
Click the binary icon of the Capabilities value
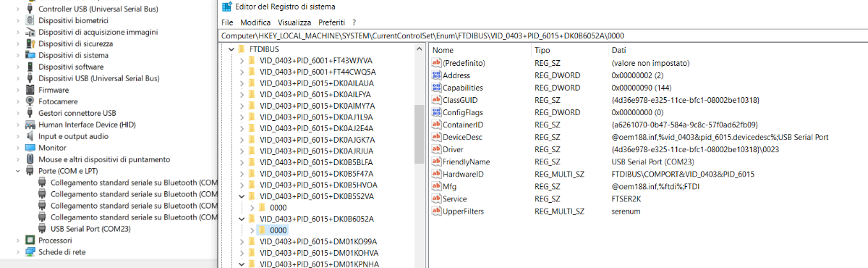tap(436, 88)
